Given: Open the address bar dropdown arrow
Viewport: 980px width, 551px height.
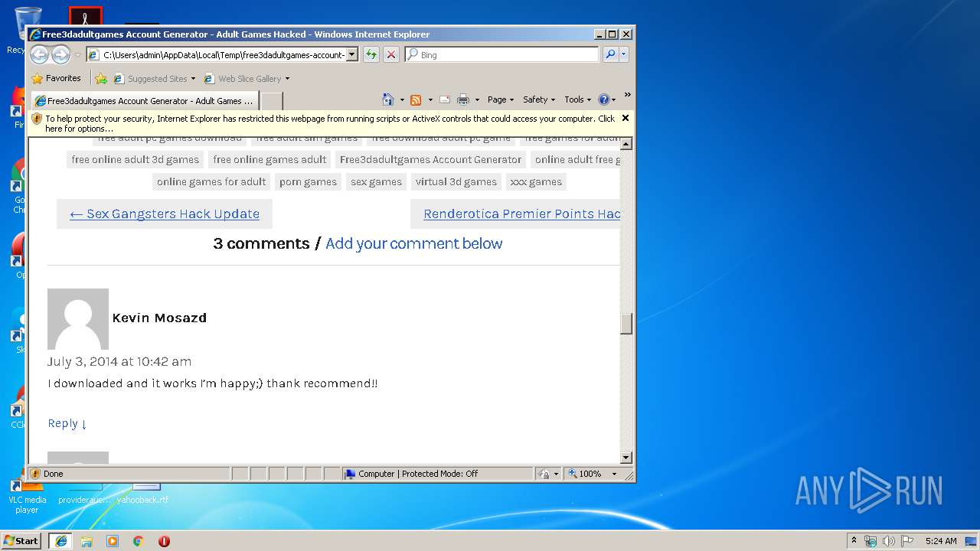Looking at the screenshot, I should coord(352,54).
